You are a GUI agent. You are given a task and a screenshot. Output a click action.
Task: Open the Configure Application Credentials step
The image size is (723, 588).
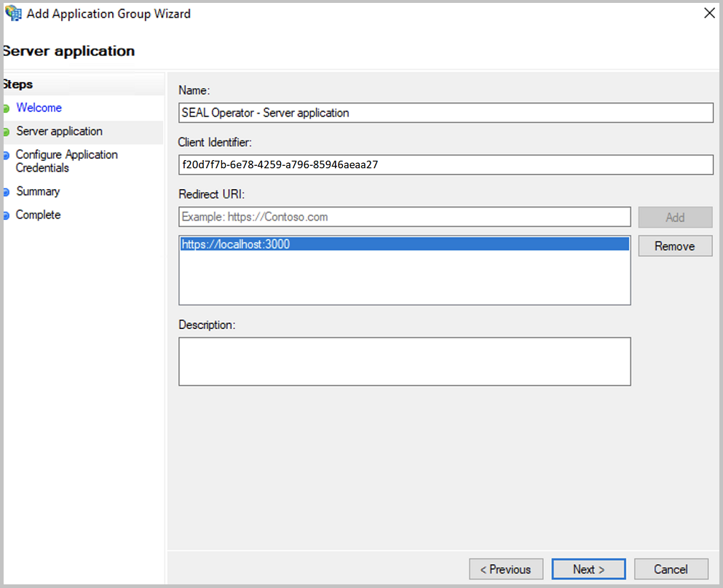coord(66,161)
